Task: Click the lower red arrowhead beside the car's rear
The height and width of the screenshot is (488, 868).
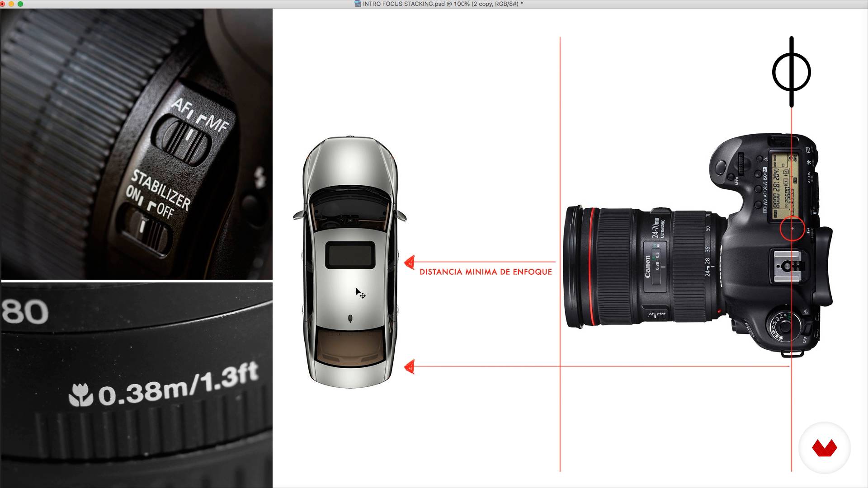Action: point(409,367)
